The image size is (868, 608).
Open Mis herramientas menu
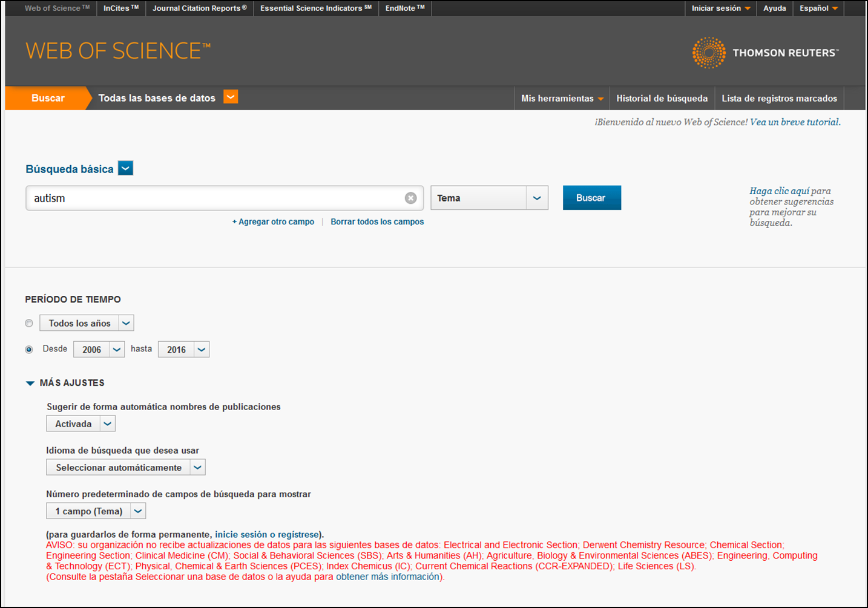pyautogui.click(x=562, y=98)
